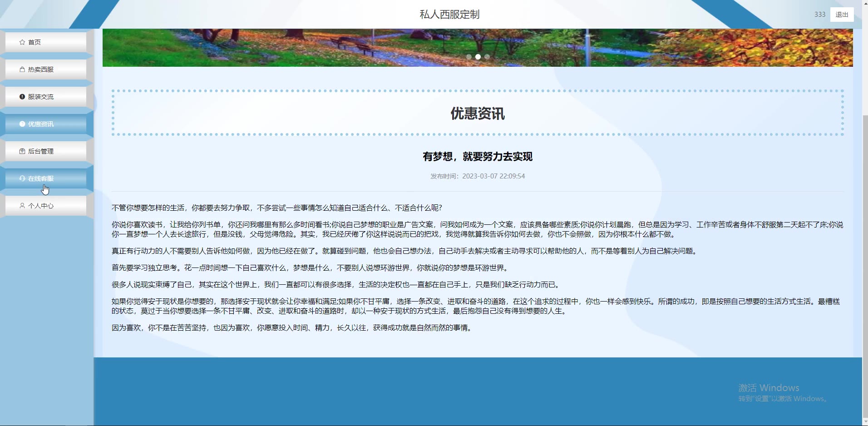Click the star icon beside 首页

pyautogui.click(x=22, y=42)
